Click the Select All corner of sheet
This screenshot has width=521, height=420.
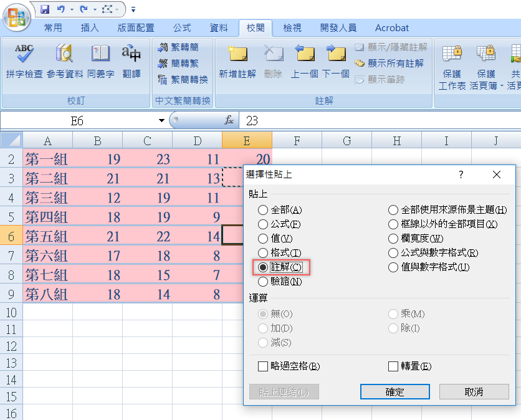click(x=11, y=140)
